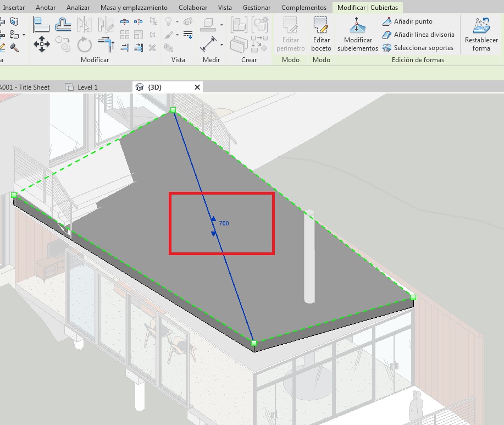The height and width of the screenshot is (425, 504).
Task: Select the Move tool with four arrows
Action: 42,45
